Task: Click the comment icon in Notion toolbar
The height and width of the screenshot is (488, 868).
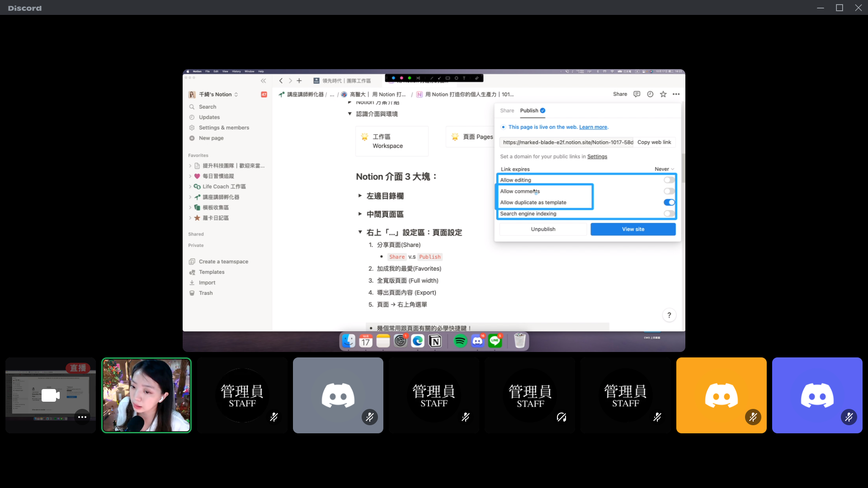Action: [x=637, y=94]
